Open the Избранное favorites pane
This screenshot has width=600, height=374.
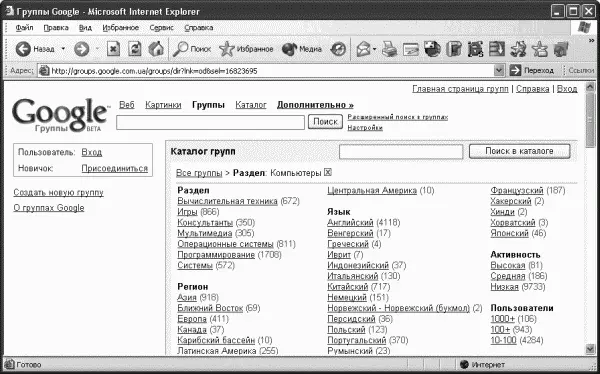point(246,49)
